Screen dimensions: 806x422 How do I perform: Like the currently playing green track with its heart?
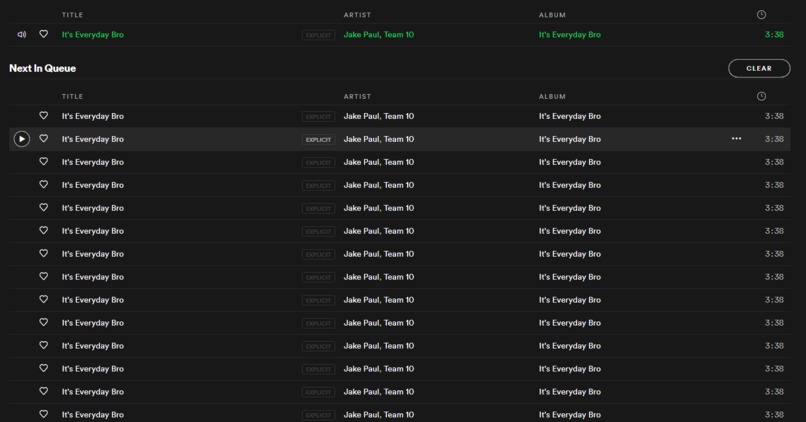(x=44, y=34)
